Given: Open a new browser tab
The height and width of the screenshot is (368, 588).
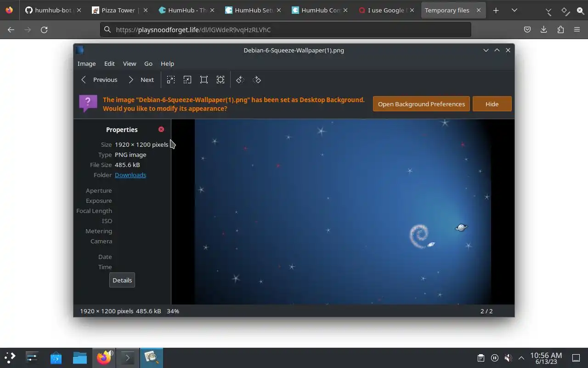Looking at the screenshot, I should coord(496,10).
